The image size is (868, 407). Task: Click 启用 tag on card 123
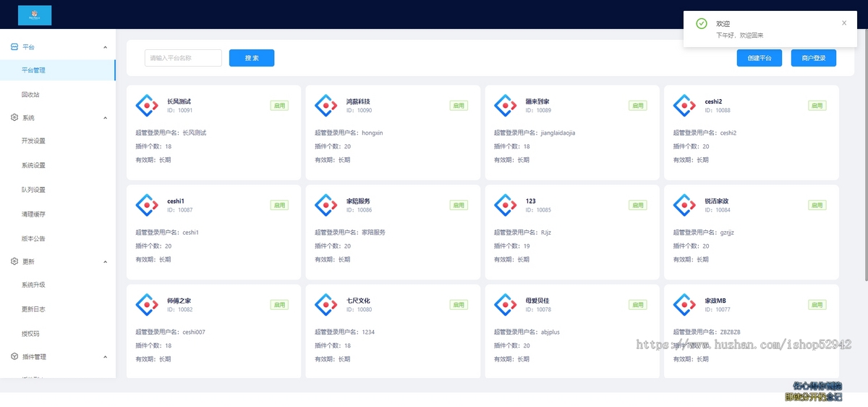[638, 206]
